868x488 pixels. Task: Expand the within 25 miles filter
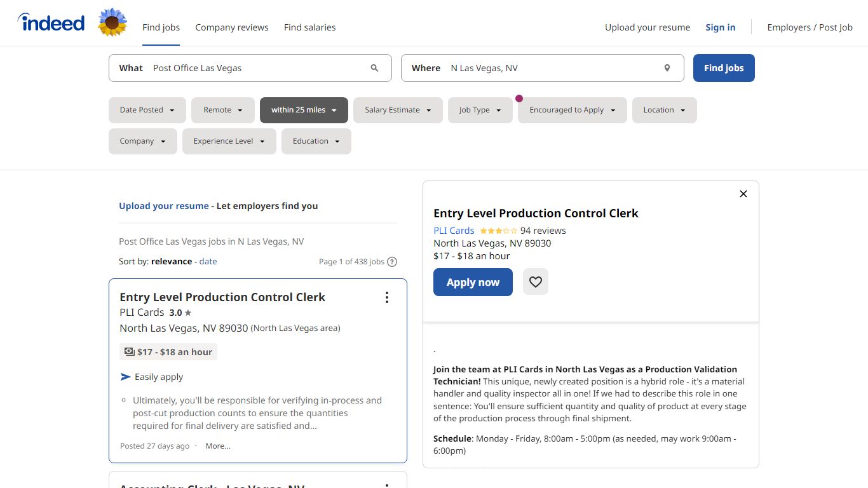[x=304, y=110]
